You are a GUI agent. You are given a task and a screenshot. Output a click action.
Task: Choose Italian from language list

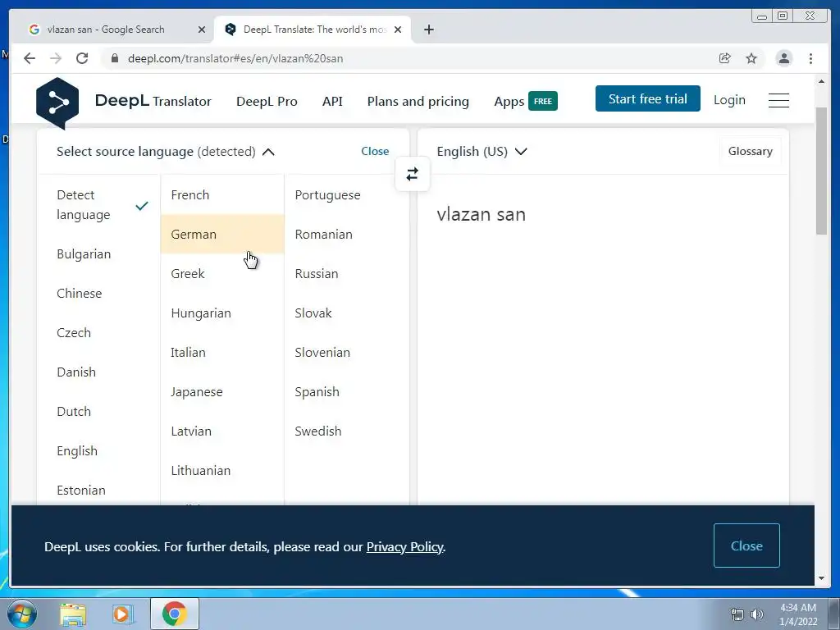point(222,353)
